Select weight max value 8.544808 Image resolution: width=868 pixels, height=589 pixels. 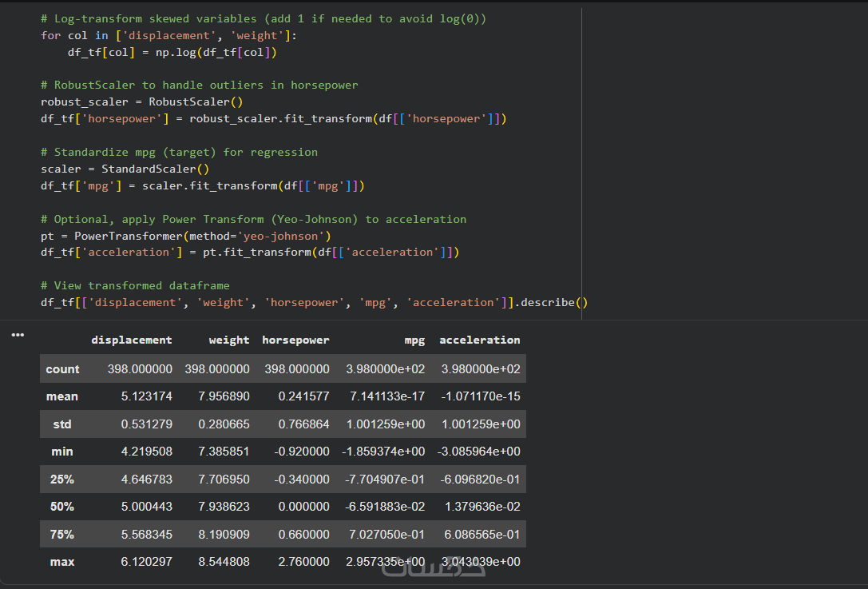coord(224,561)
